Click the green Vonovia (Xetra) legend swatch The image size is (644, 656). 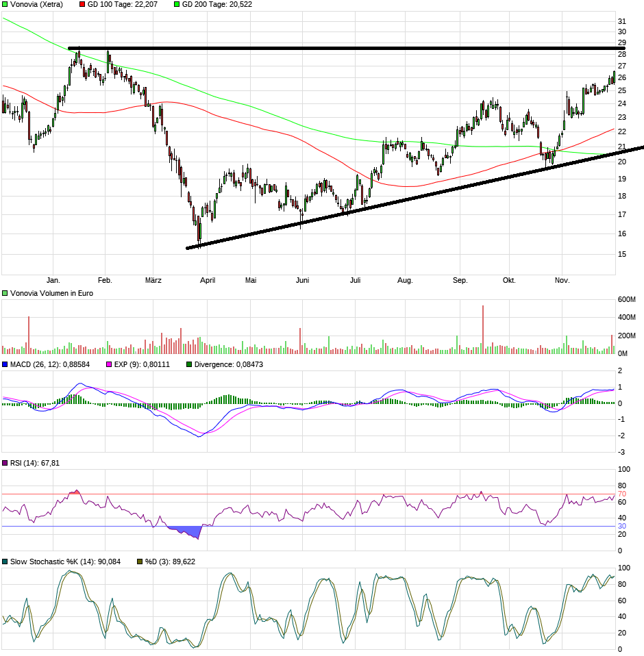pos(5,5)
